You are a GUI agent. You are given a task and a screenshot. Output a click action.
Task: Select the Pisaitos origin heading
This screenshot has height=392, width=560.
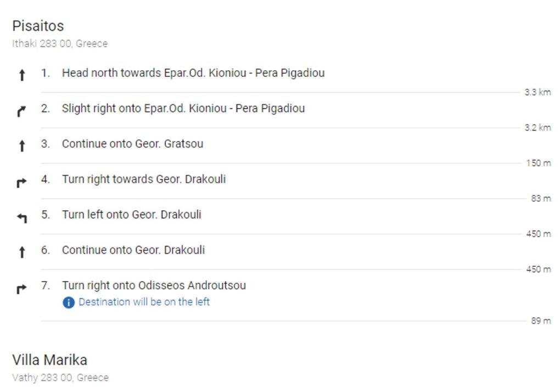38,26
